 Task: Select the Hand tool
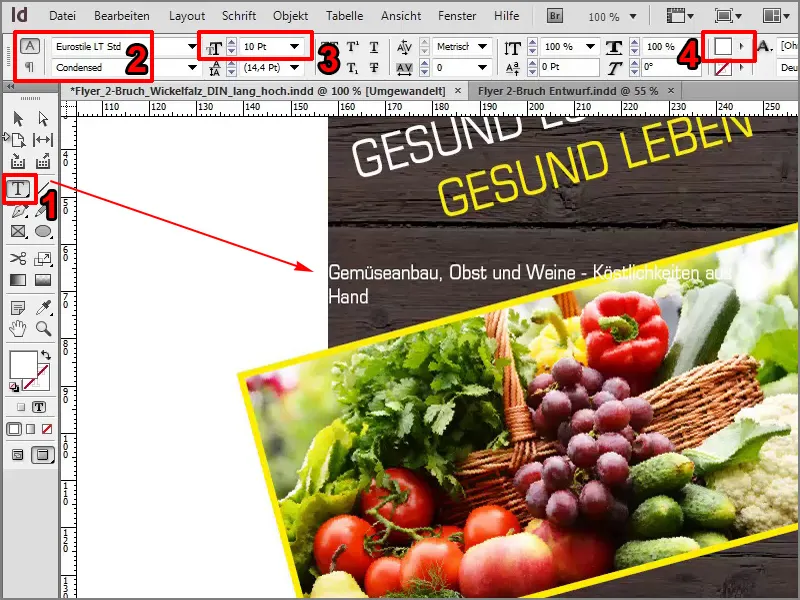click(x=18, y=329)
